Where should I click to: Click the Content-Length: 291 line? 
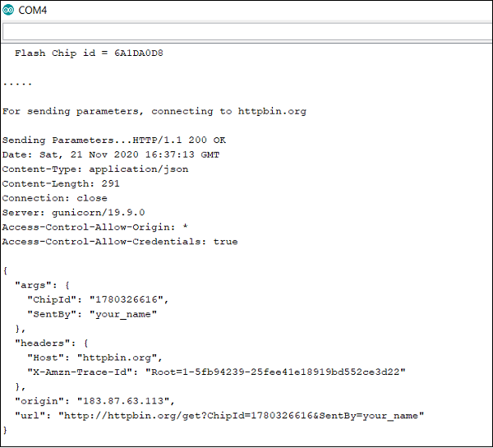(61, 183)
